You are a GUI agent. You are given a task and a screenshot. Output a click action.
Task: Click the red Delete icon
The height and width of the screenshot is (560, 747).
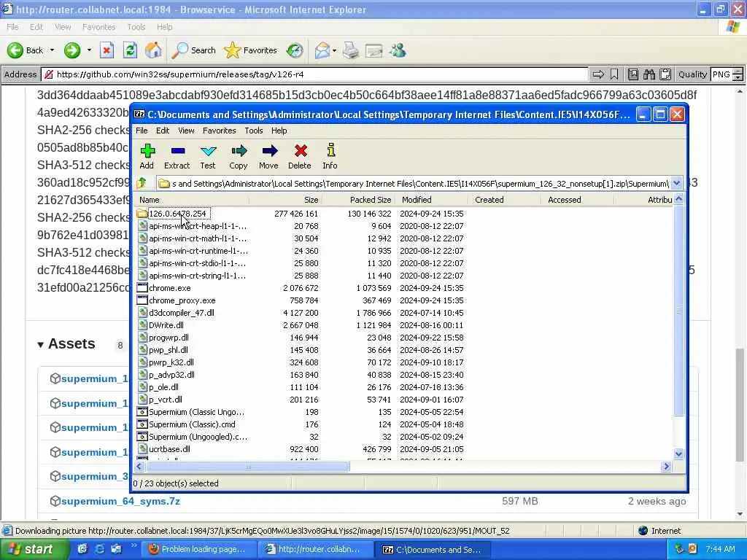coord(300,156)
